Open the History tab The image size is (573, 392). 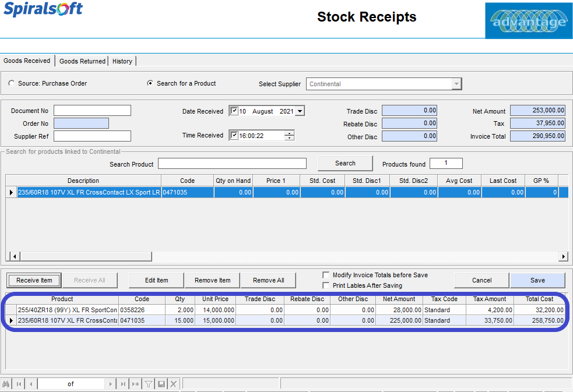pyautogui.click(x=122, y=61)
